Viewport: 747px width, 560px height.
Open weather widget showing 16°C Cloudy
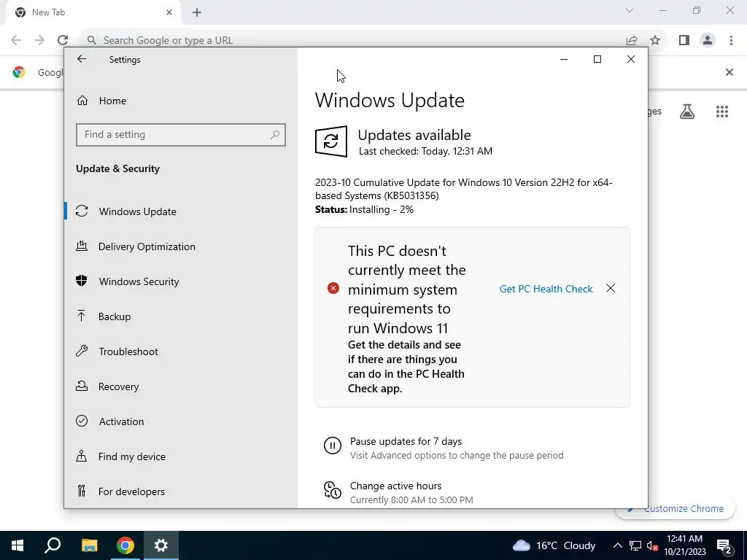[x=554, y=545]
